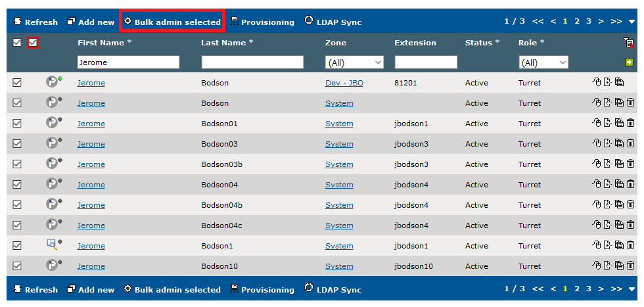Uncheck the Bodson03 row checkbox
Viewport: 644px width, 307px height.
17,144
